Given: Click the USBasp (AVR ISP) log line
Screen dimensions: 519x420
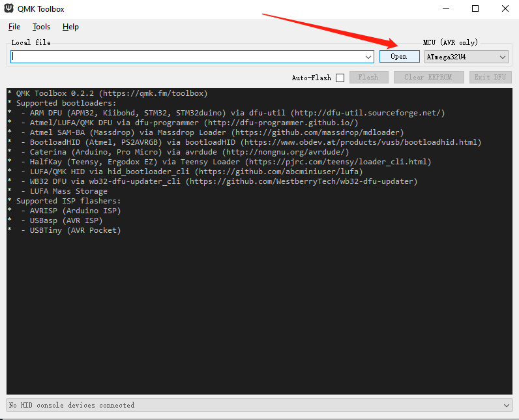Looking at the screenshot, I should pyautogui.click(x=55, y=220).
